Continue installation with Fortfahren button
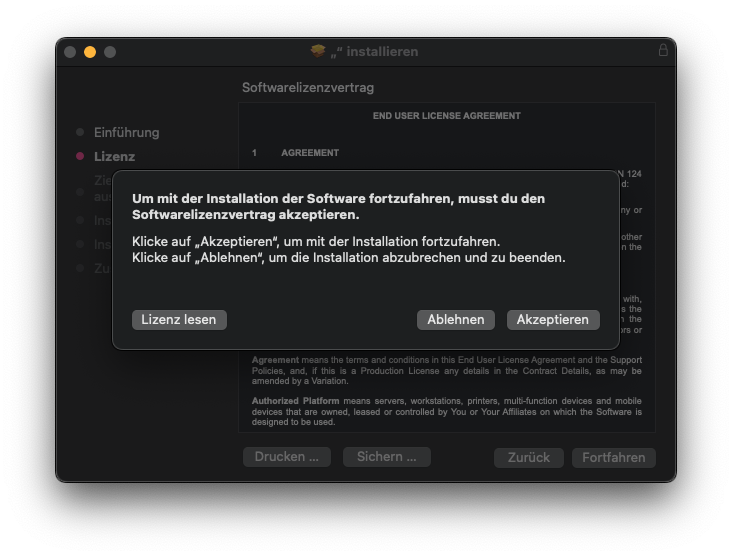 [x=614, y=458]
